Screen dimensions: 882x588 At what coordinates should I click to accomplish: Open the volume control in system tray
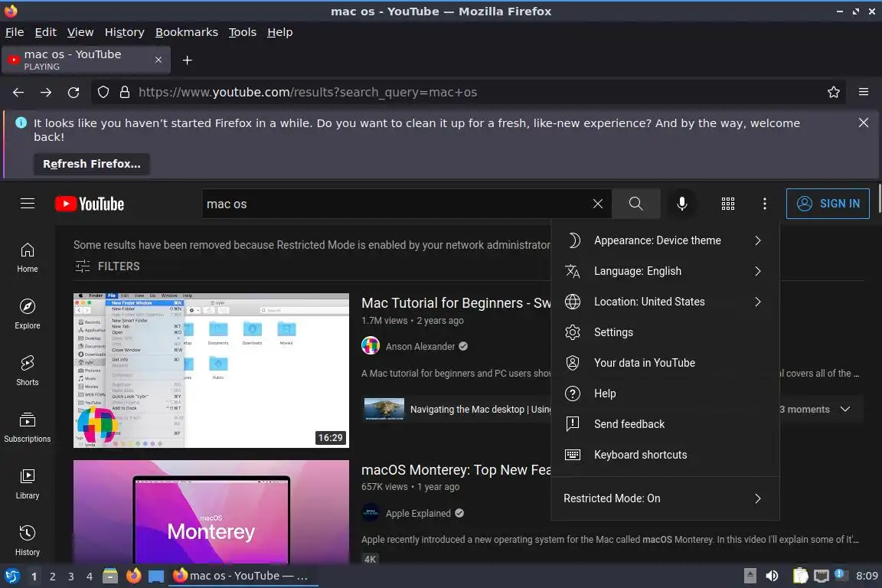773,576
